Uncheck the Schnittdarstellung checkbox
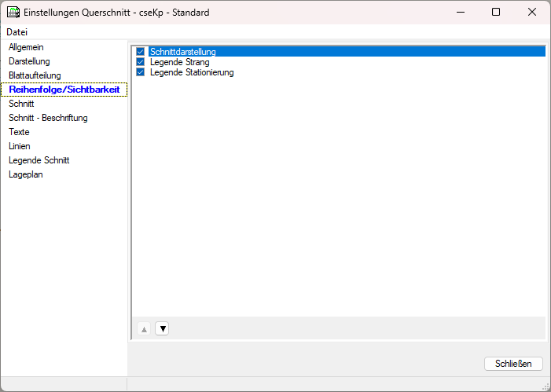 click(141, 52)
